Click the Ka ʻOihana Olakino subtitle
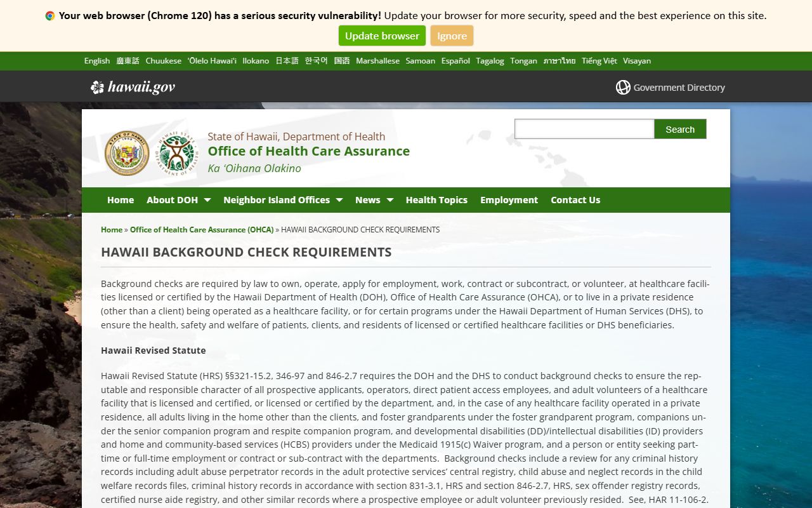This screenshot has height=508, width=812. click(254, 168)
